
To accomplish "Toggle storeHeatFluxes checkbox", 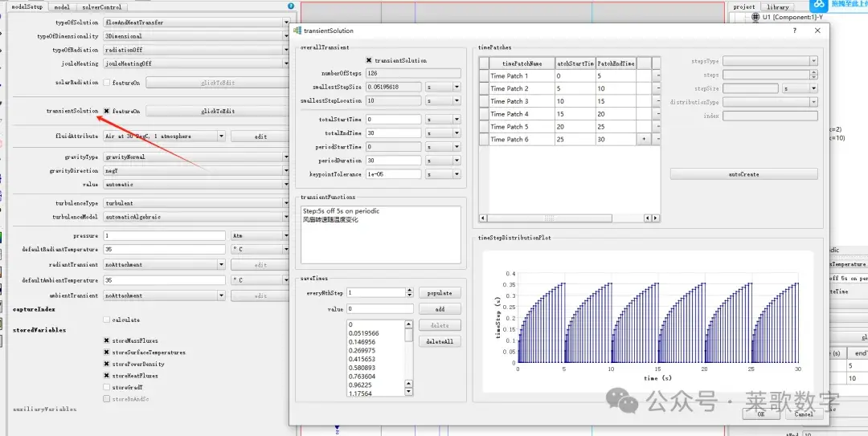I will coord(106,376).
